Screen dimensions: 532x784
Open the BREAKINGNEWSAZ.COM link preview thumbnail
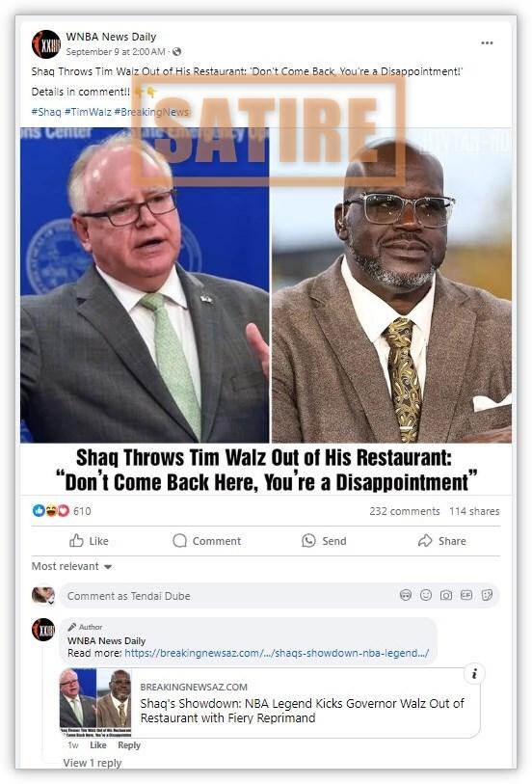tap(95, 702)
